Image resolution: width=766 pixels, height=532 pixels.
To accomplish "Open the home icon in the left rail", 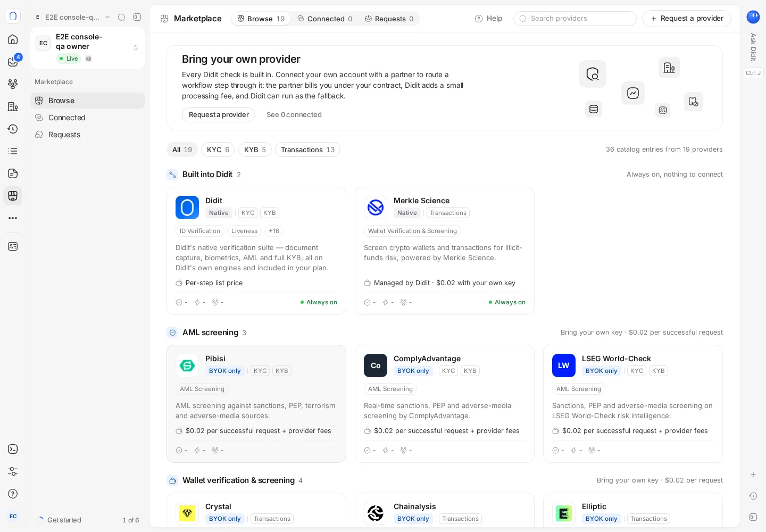I will 13,39.
